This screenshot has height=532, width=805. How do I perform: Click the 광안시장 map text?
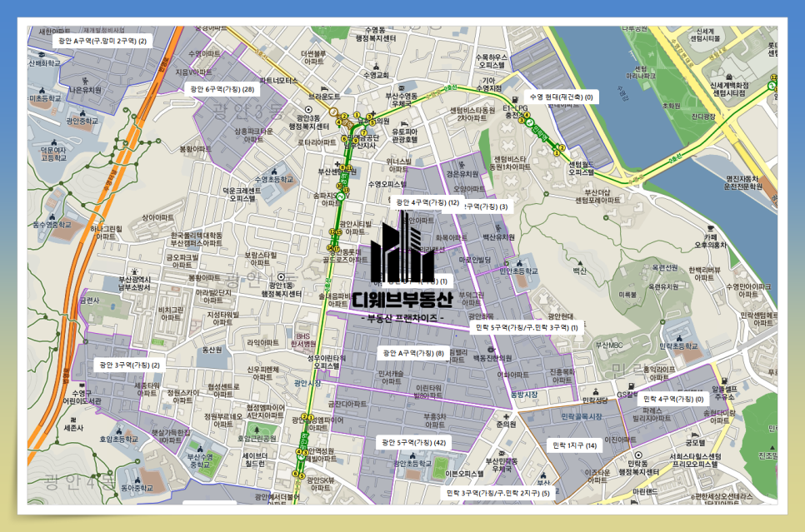coord(307,383)
